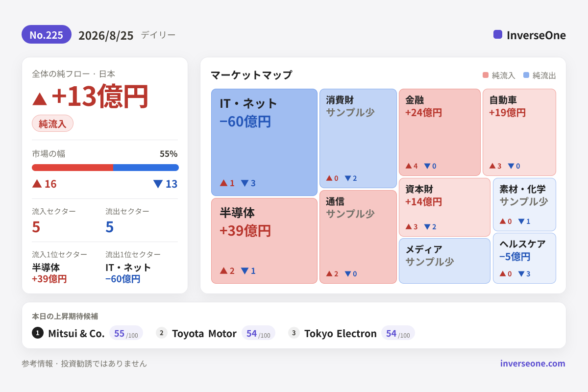Click the InverseOne purple logo square
The height and width of the screenshot is (392, 588).
[x=498, y=34]
